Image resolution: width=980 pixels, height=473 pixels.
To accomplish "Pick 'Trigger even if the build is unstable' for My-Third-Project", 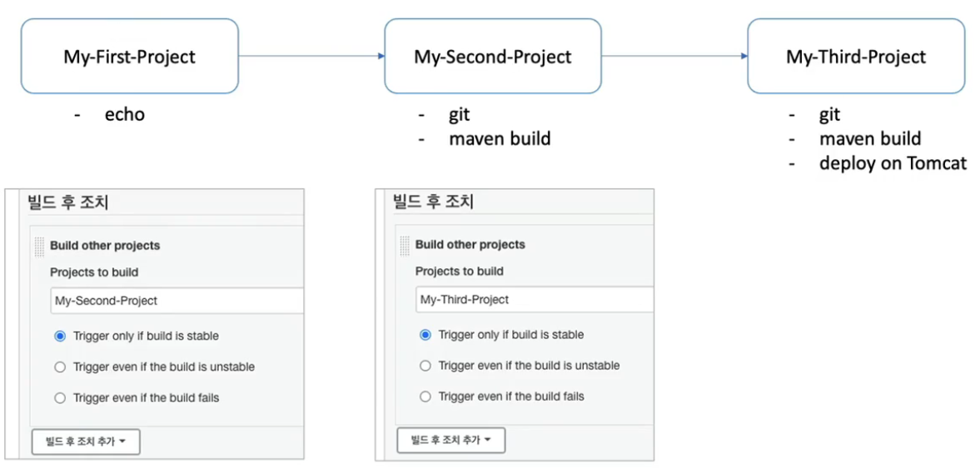I will pos(425,366).
